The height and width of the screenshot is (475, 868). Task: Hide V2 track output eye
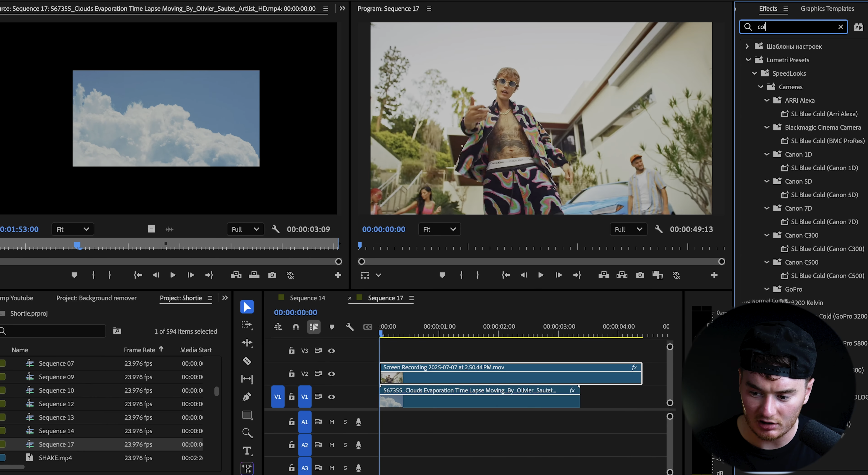[x=332, y=374]
